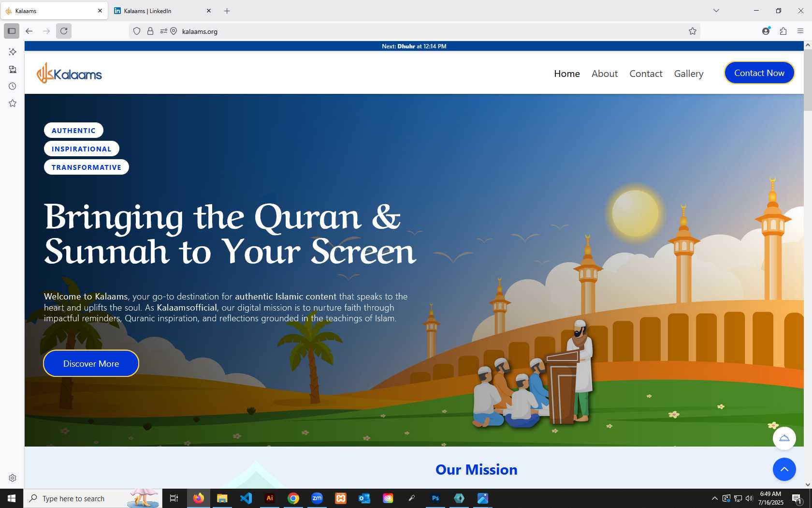
Task: Open Outlook from the taskbar
Action: [364, 498]
